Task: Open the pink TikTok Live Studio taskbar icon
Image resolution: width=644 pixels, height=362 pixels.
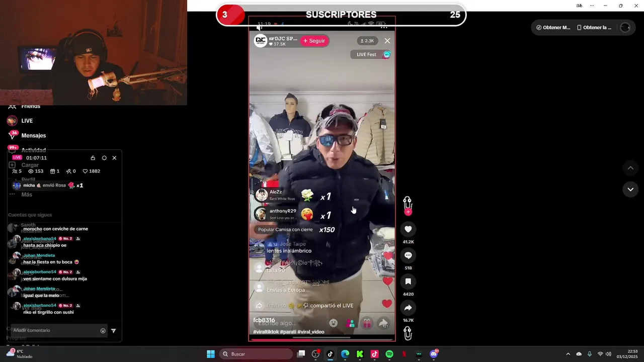Action: pyautogui.click(x=374, y=354)
